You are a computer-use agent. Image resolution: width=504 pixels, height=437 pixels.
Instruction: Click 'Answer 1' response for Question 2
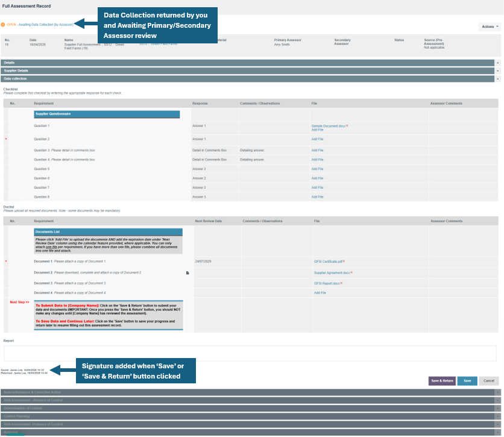coord(199,139)
